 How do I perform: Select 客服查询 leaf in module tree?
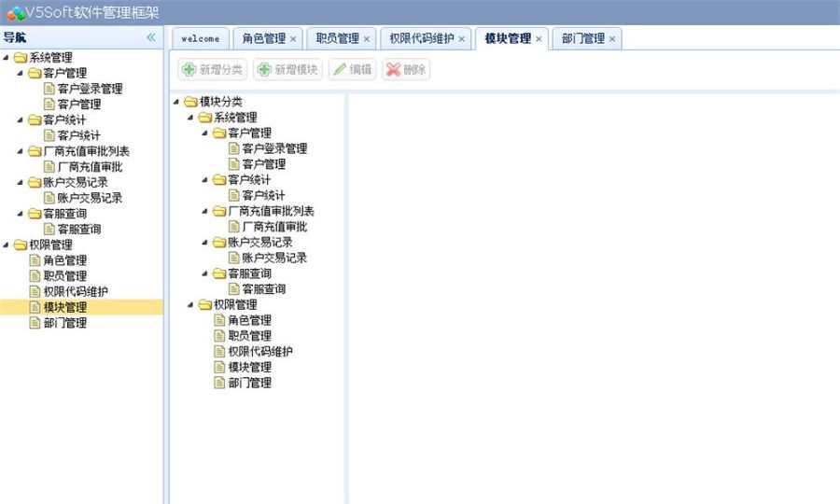pyautogui.click(x=263, y=289)
